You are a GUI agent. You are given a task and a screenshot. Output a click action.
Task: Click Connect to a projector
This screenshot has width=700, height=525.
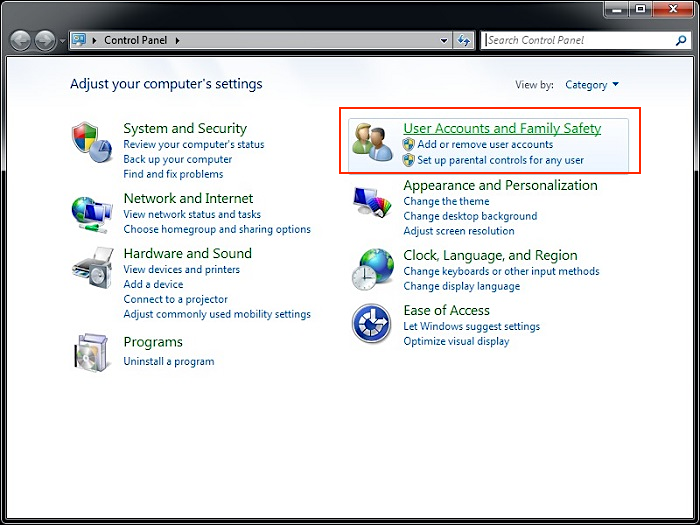[175, 299]
